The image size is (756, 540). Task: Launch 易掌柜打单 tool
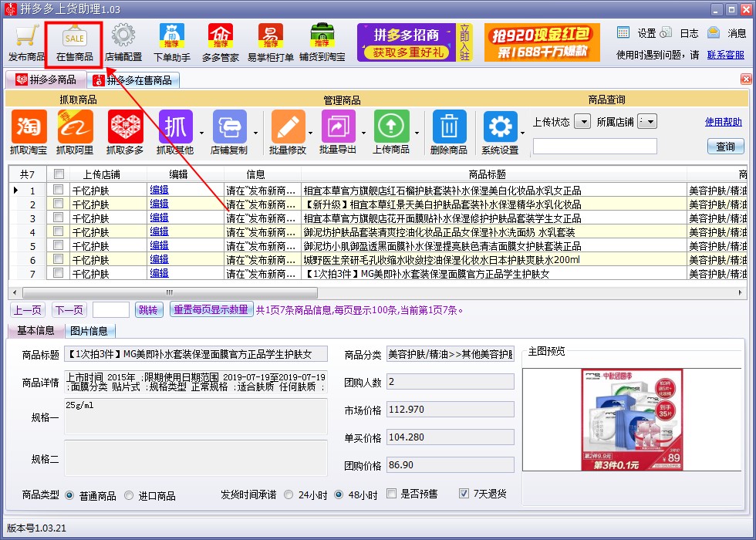[x=271, y=43]
